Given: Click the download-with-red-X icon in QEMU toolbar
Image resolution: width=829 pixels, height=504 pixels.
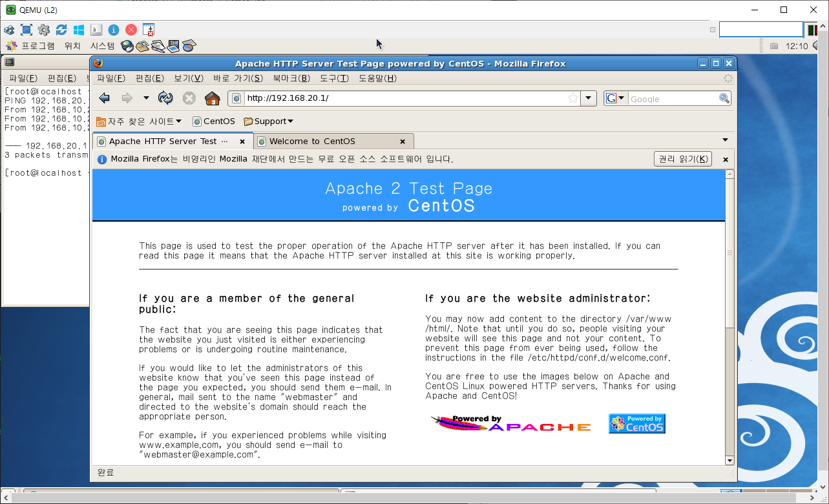Looking at the screenshot, I should click(x=149, y=30).
